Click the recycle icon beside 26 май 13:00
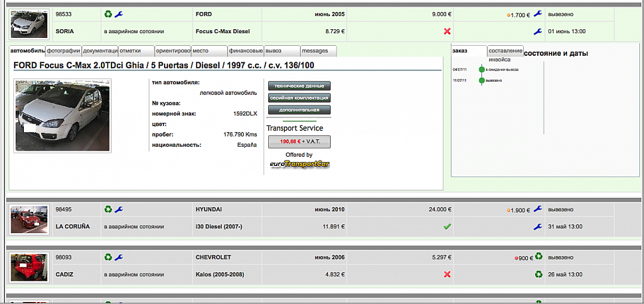The height and width of the screenshot is (304, 644). coord(538,274)
